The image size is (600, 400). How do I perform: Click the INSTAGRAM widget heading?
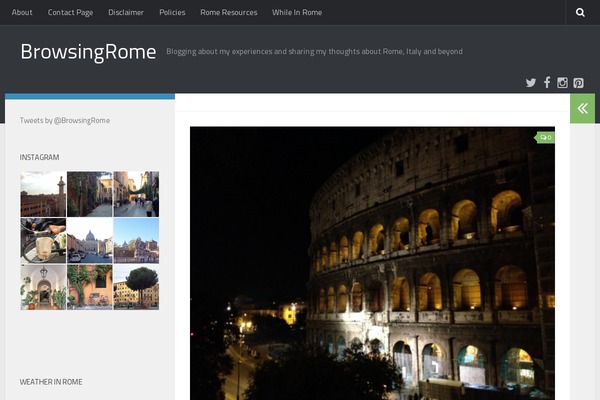pos(39,157)
